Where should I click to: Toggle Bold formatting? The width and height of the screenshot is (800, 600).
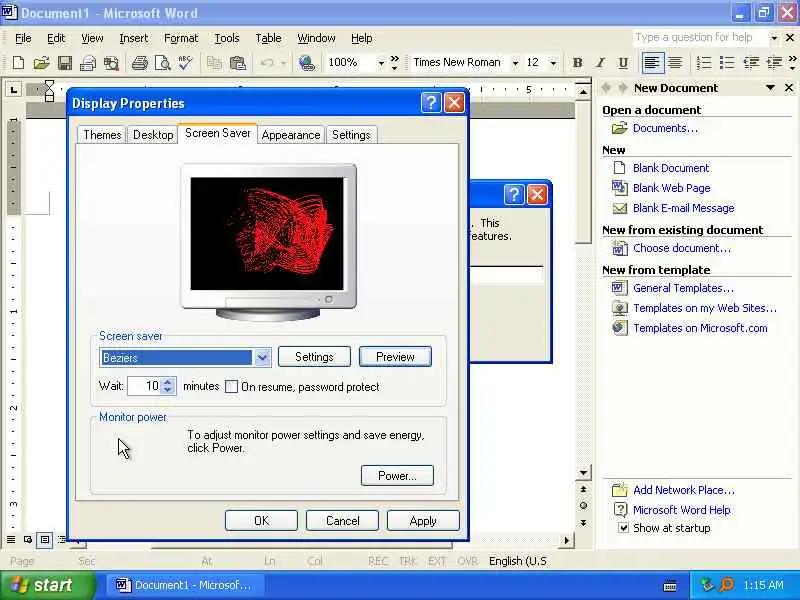pyautogui.click(x=578, y=63)
